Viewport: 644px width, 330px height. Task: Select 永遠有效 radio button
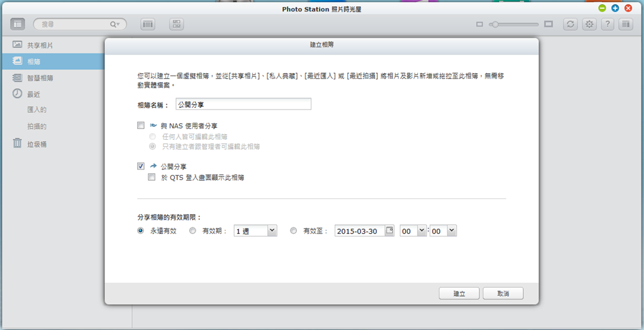(x=140, y=231)
